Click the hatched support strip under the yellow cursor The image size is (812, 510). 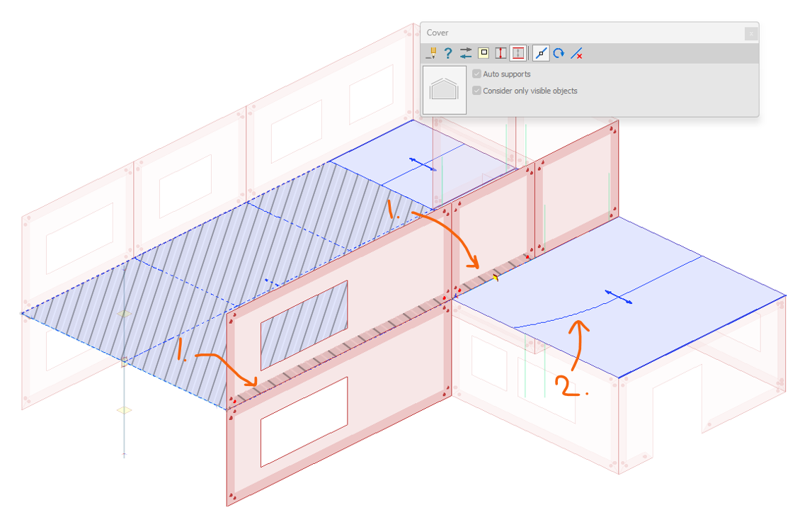pyautogui.click(x=495, y=273)
